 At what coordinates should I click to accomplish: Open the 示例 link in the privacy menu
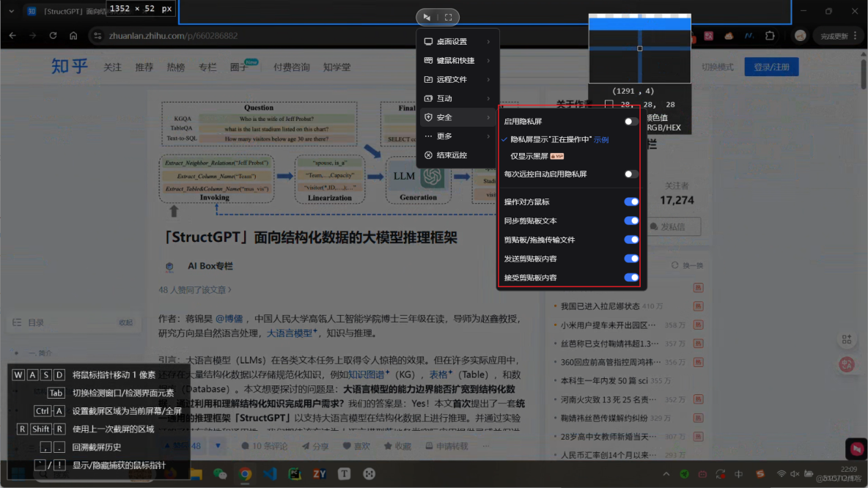tap(602, 139)
